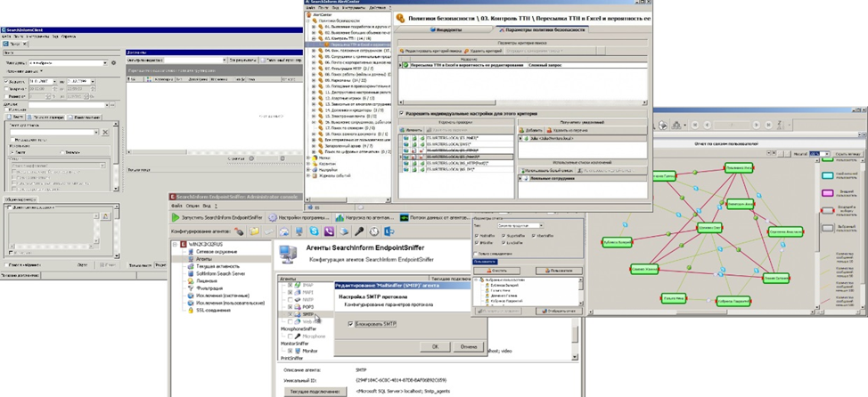This screenshot has width=868, height=397.
Task: Click 'Удалить критерий' in AlertCenter
Action: tap(483, 51)
